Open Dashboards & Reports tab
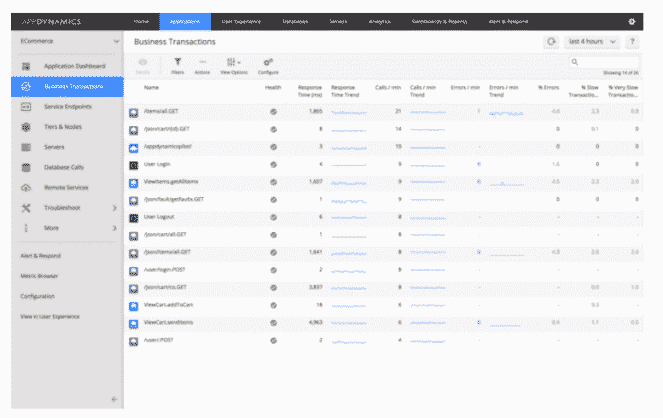The height and width of the screenshot is (418, 663). point(439,22)
